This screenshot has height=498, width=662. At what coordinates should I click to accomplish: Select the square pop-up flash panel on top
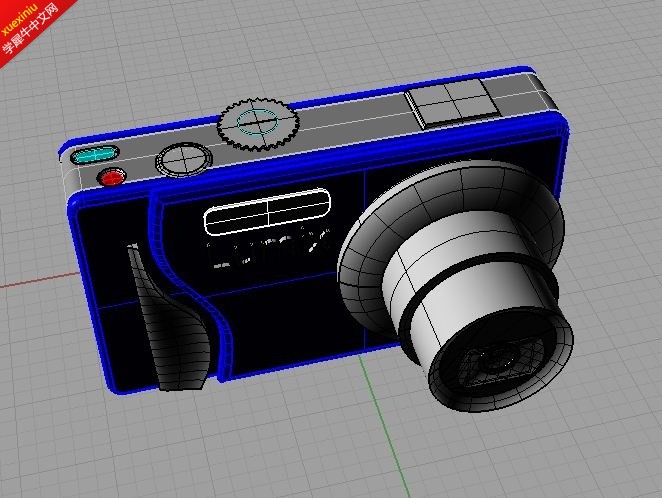pos(452,103)
